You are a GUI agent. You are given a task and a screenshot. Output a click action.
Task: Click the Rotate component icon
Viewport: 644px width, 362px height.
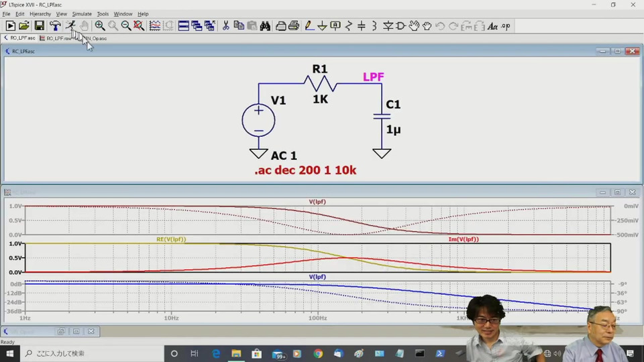pos(467,26)
